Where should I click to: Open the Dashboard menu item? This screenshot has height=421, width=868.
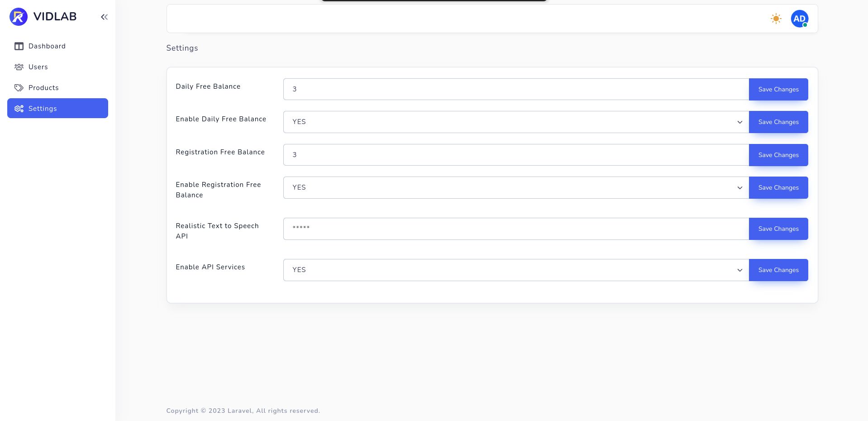coord(57,46)
